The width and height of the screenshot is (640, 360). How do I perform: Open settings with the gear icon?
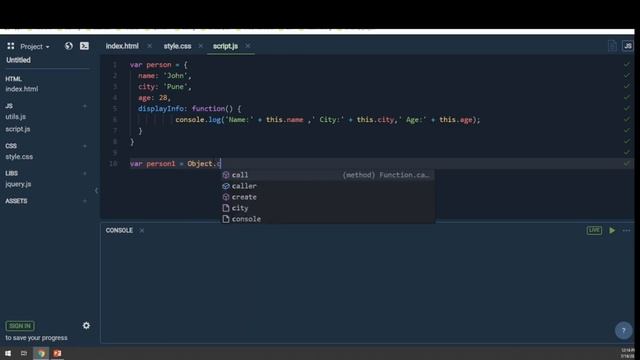(86, 326)
